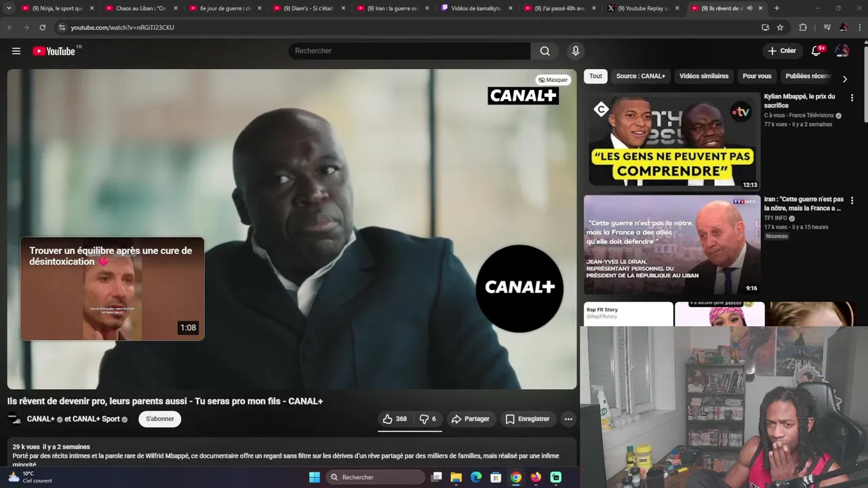Open Kylian Mbappé sacrifice video thumbnail

pos(672,142)
